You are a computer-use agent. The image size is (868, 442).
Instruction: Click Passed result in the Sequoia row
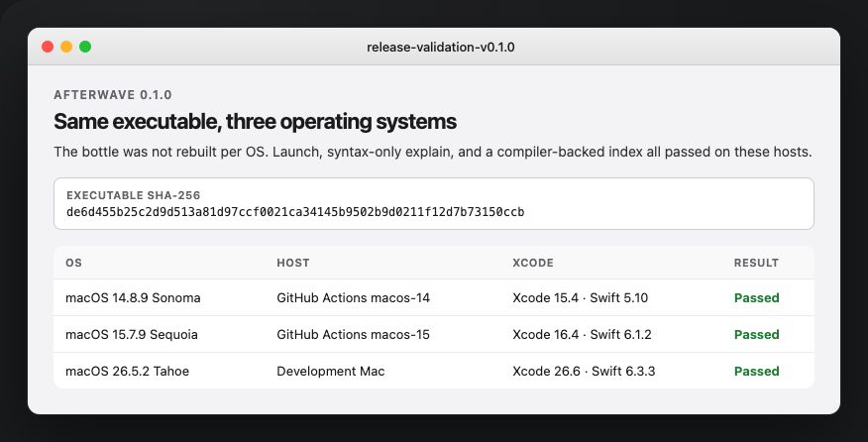pyautogui.click(x=756, y=335)
